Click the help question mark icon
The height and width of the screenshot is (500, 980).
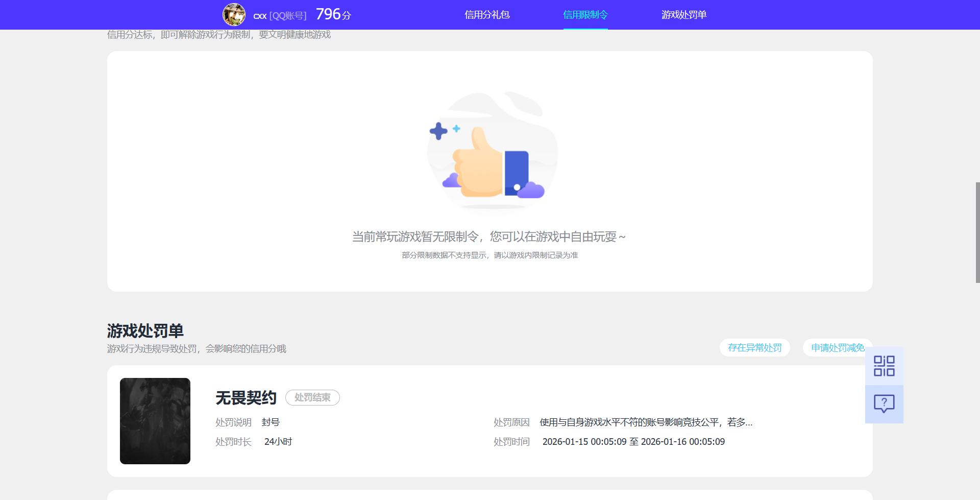coord(884,404)
